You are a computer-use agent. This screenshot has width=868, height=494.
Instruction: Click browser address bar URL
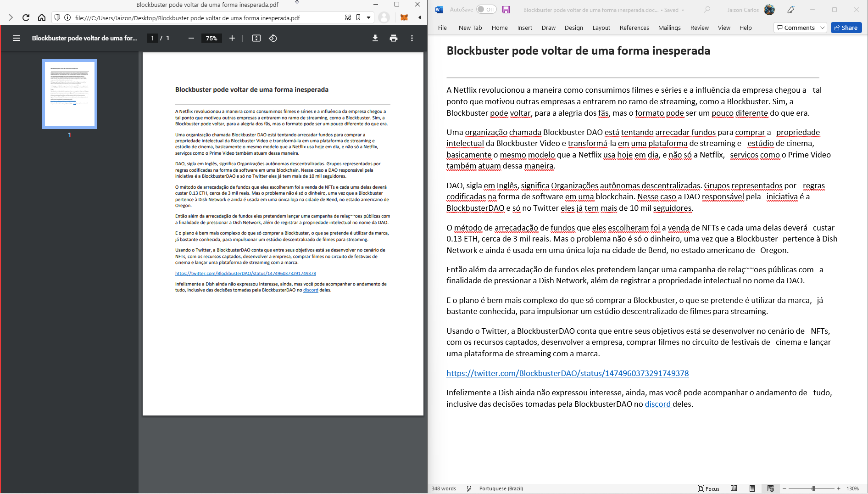[x=187, y=18]
